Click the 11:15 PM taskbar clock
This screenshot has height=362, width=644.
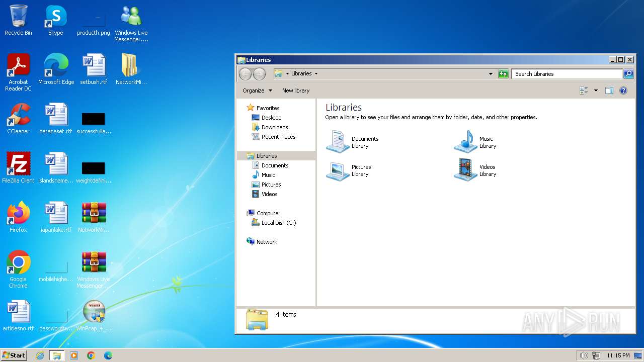coord(618,355)
